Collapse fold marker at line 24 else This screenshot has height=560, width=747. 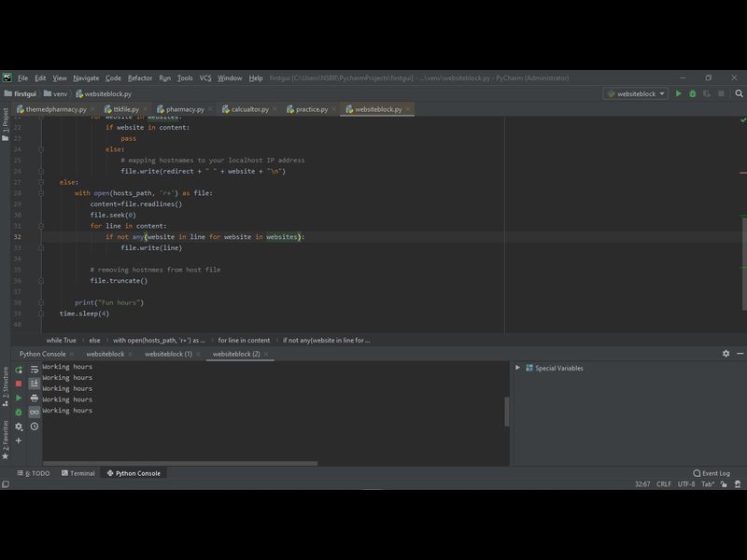point(41,149)
